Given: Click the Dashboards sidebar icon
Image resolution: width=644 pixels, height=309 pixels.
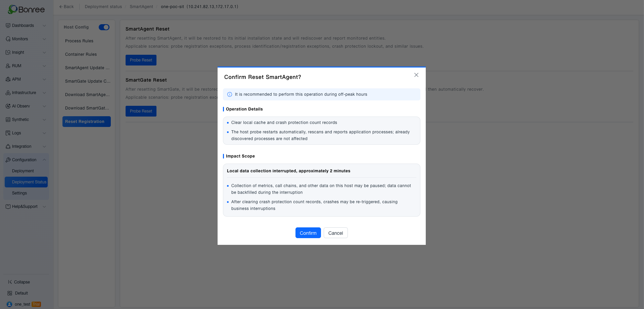Looking at the screenshot, I should click(x=8, y=26).
